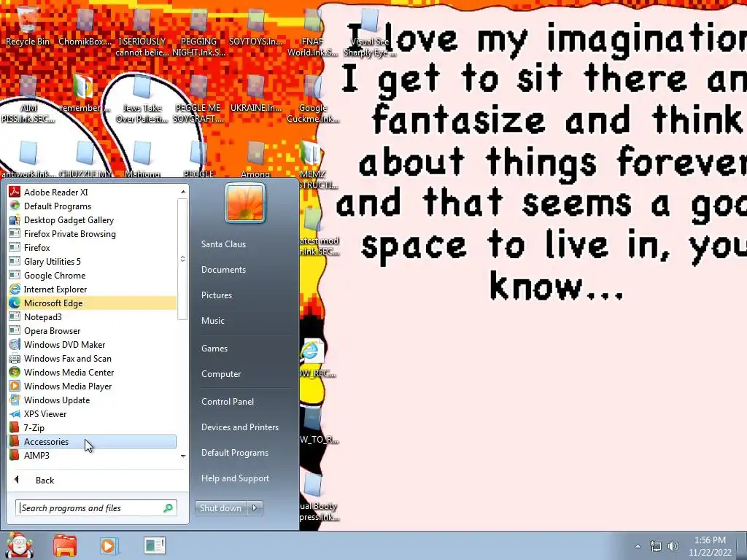Select the Visual See Sharply Eye desktop icon
The height and width of the screenshot is (560, 747).
click(370, 31)
